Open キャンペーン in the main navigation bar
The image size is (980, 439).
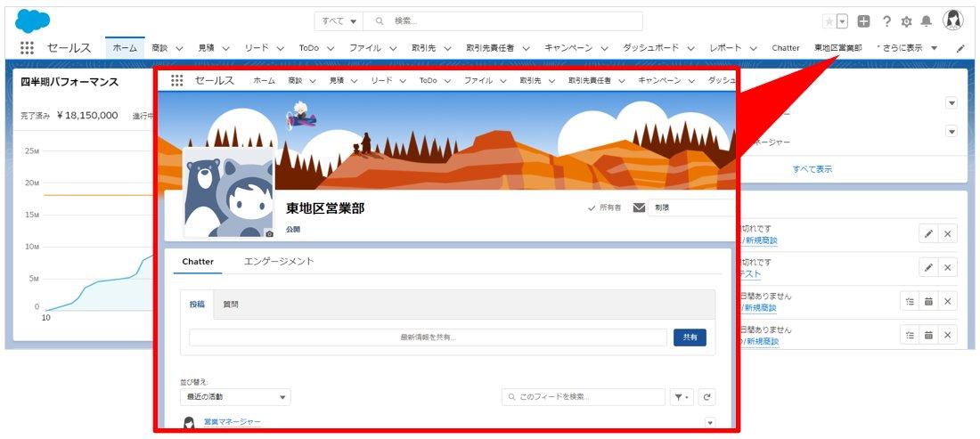tap(568, 48)
